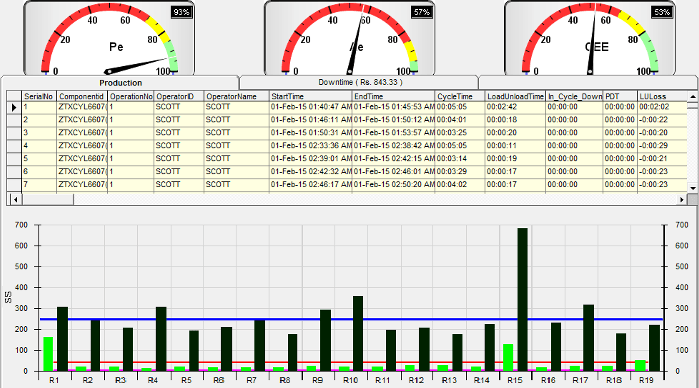Click the tall black bar at R15
This screenshot has height=388, width=699.
[x=522, y=300]
